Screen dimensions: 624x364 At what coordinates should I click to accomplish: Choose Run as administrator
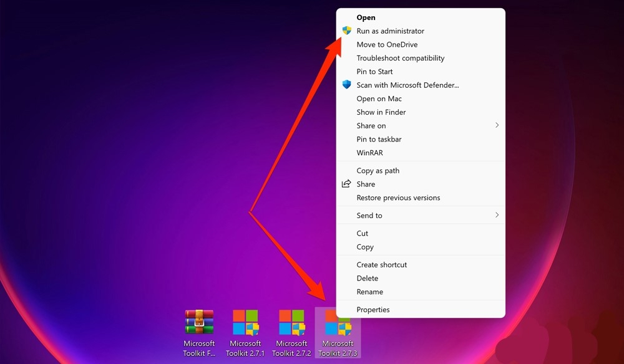(x=421, y=31)
